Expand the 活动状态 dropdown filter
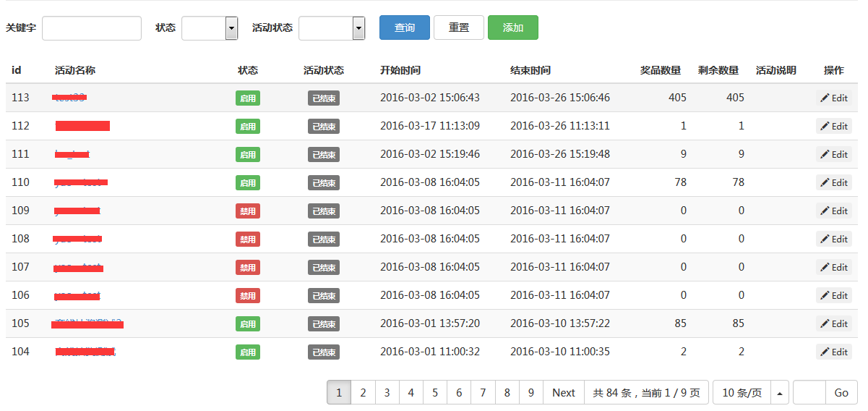Image resolution: width=868 pixels, height=411 pixels. (332, 28)
